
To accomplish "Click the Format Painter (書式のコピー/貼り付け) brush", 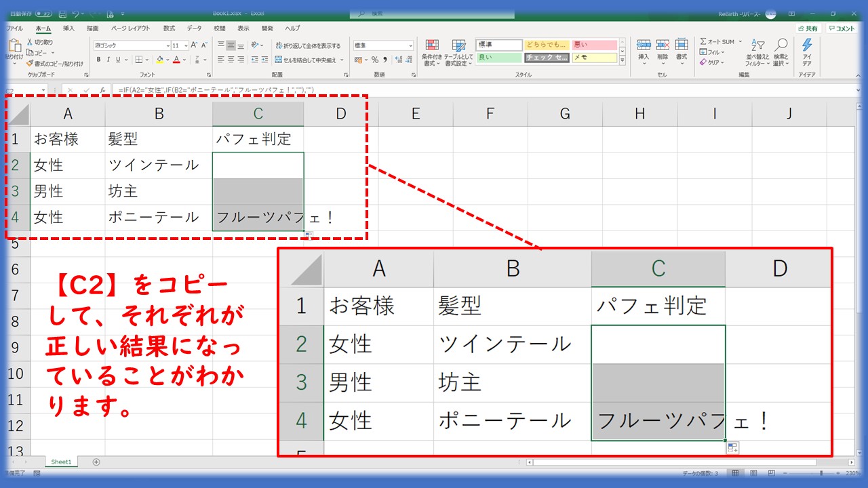I will (30, 63).
